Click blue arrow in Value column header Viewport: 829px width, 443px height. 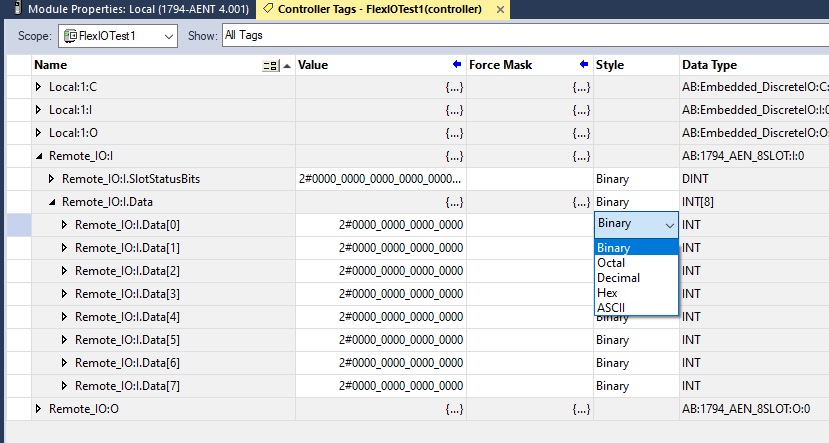[457, 64]
